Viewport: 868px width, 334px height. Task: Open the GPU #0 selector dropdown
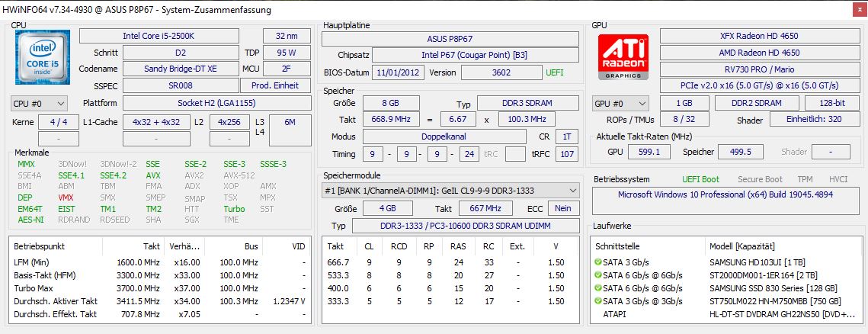click(x=620, y=104)
